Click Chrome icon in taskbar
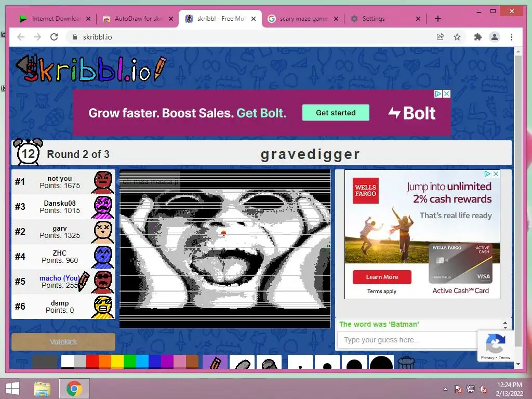Image resolution: width=532 pixels, height=399 pixels. click(74, 389)
